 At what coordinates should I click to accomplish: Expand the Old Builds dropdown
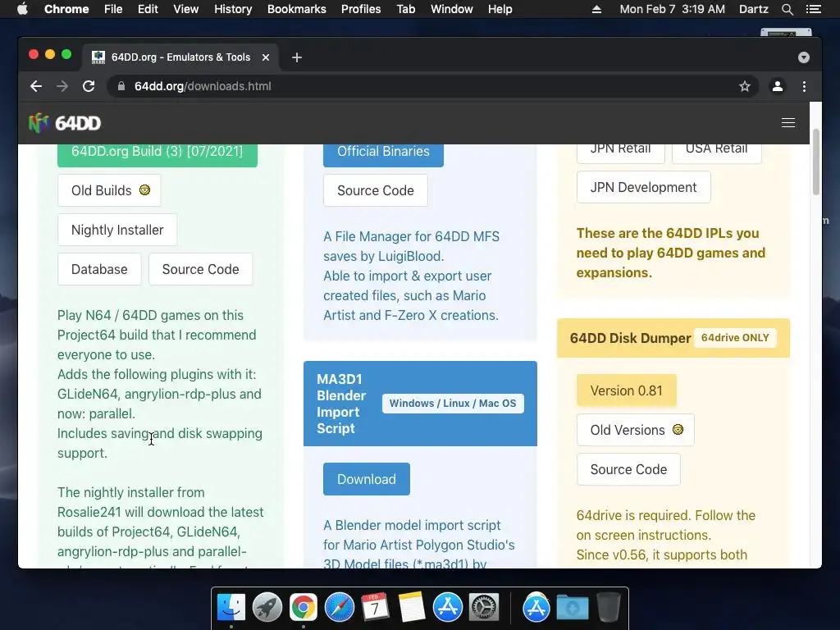(x=109, y=190)
